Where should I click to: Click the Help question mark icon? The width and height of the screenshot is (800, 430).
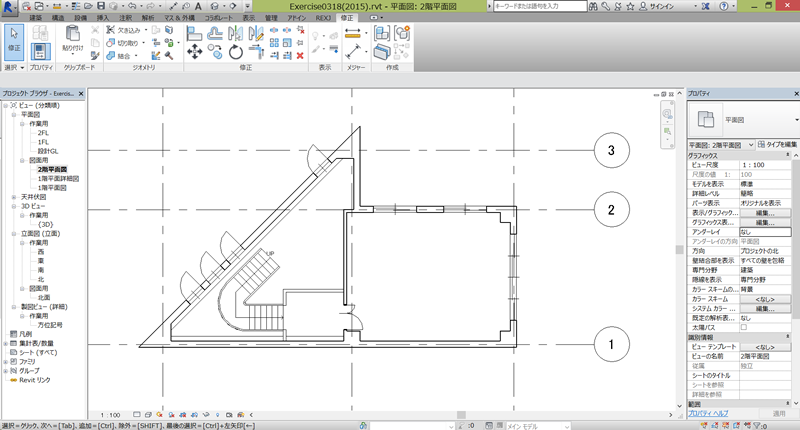tap(724, 6)
